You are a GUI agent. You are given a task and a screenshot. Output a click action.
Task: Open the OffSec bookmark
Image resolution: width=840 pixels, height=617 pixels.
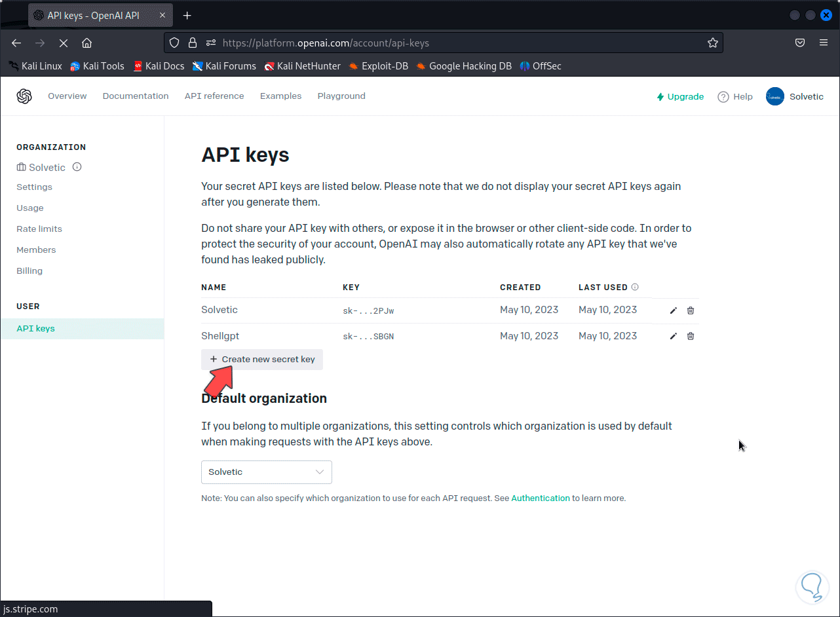(x=541, y=66)
